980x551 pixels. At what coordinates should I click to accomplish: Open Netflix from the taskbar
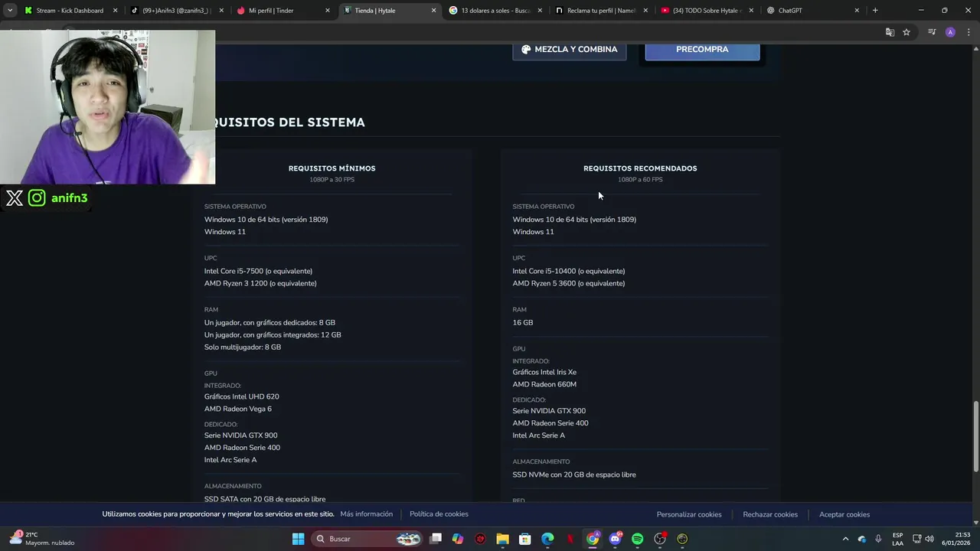point(570,539)
